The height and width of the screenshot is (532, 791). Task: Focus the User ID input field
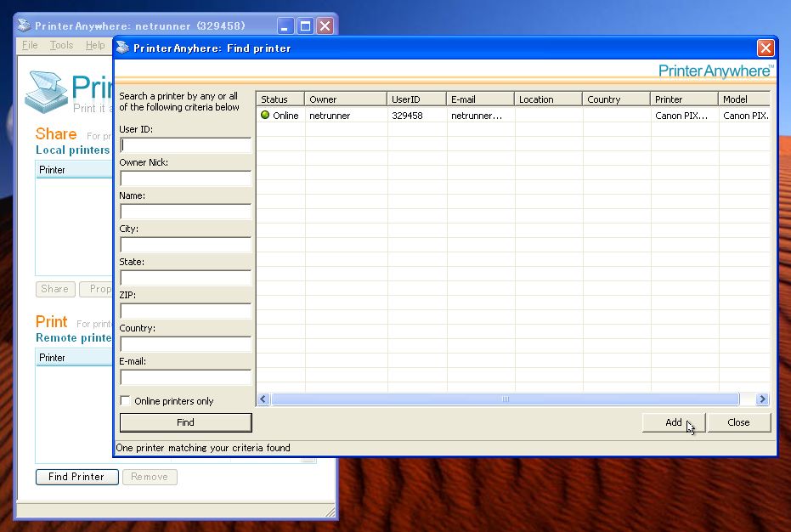tap(185, 145)
